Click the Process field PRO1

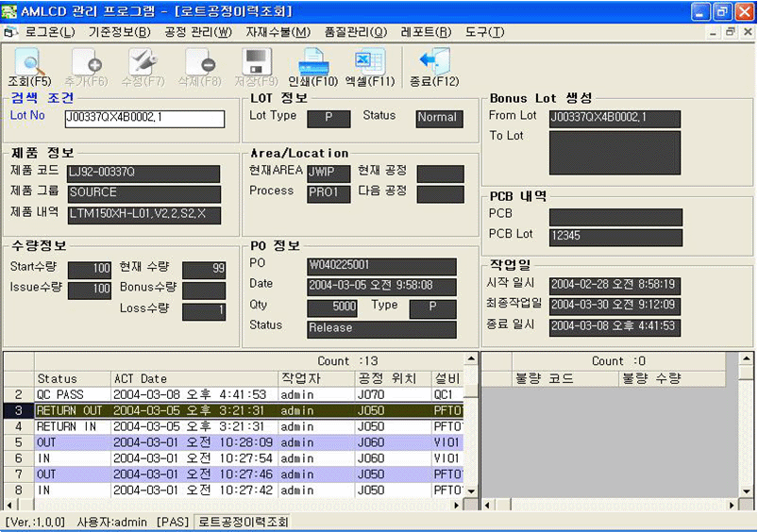[328, 194]
